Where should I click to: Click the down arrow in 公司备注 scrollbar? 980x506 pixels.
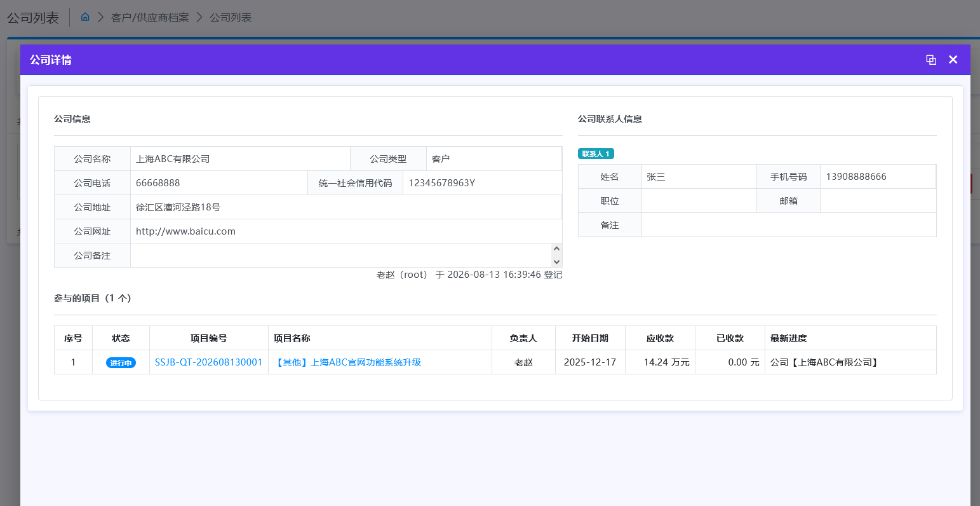point(557,261)
